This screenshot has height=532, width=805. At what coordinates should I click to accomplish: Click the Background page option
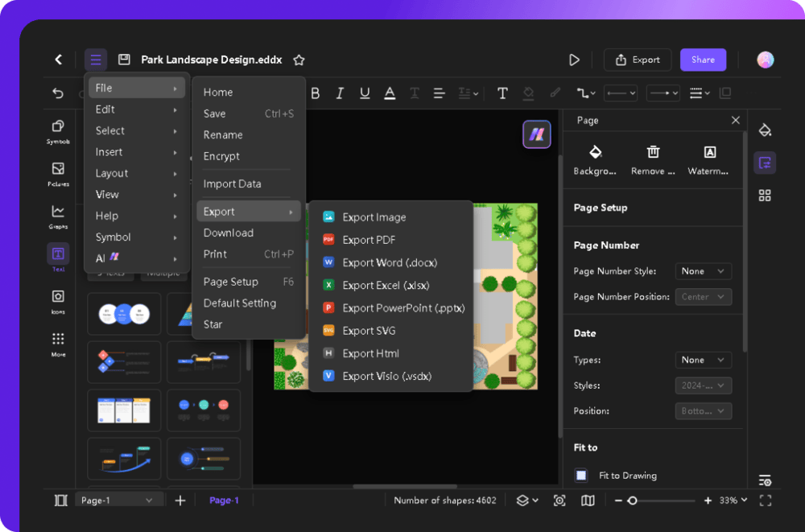click(595, 160)
